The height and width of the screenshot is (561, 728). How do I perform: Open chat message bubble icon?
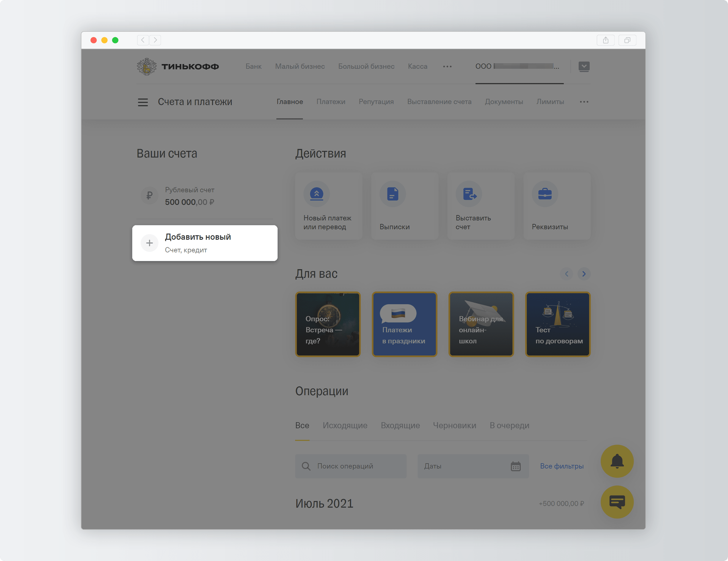(x=617, y=502)
